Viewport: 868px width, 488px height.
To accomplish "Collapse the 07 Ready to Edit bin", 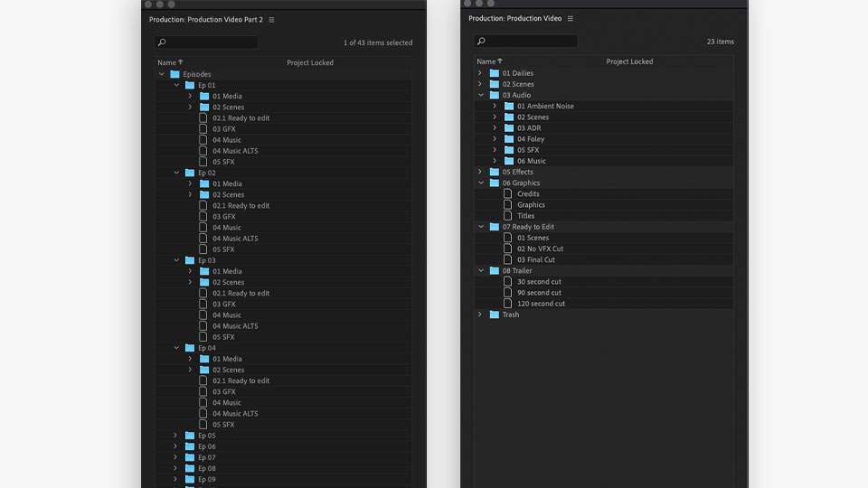I will [481, 227].
